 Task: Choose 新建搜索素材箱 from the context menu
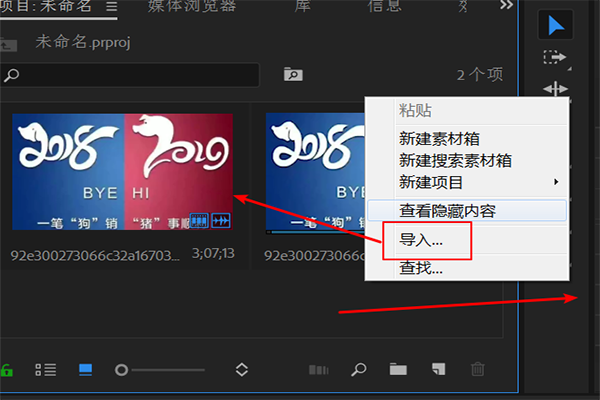click(455, 160)
